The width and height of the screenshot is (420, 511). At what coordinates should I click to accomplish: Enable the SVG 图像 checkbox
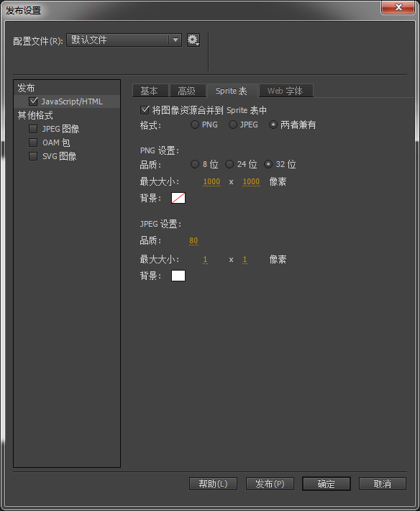(x=33, y=156)
